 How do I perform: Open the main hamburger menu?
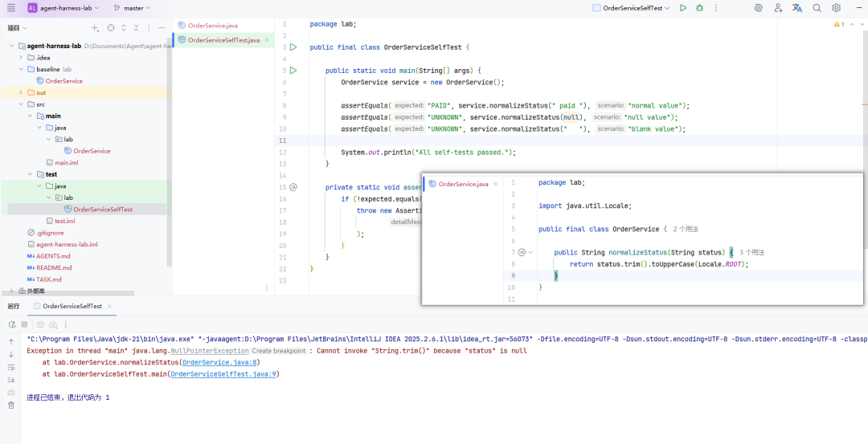tap(11, 8)
